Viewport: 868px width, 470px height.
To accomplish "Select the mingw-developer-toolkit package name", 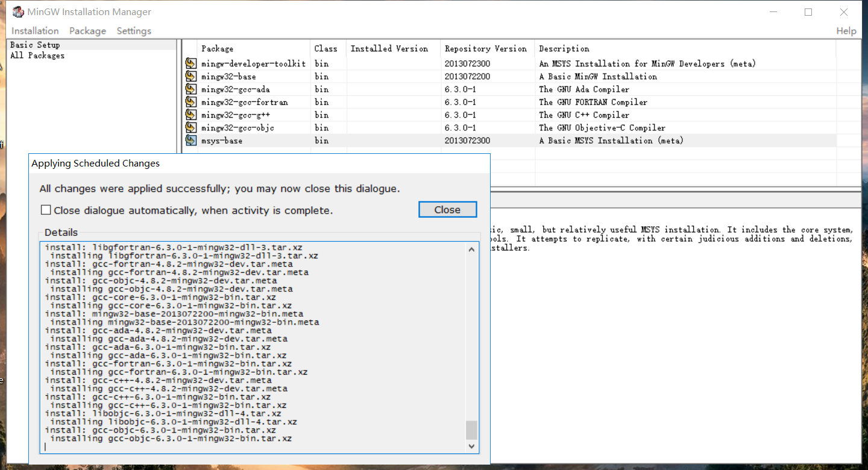I will [254, 63].
